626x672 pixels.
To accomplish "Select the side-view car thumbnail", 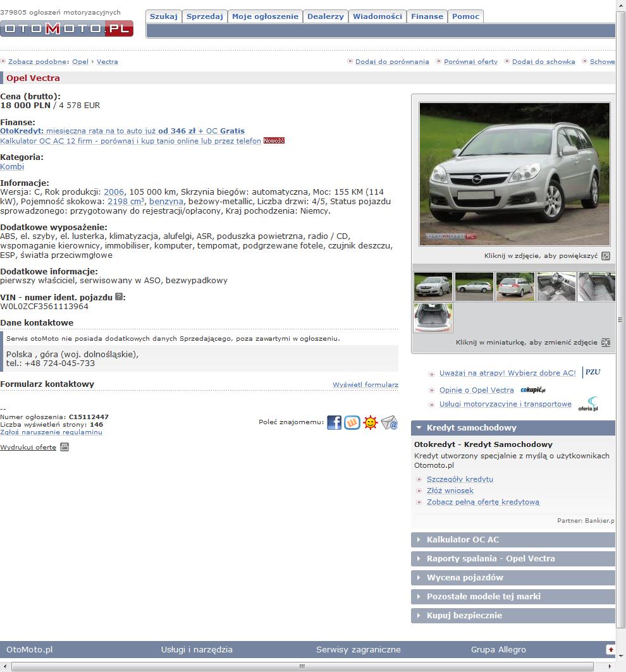I will [474, 287].
